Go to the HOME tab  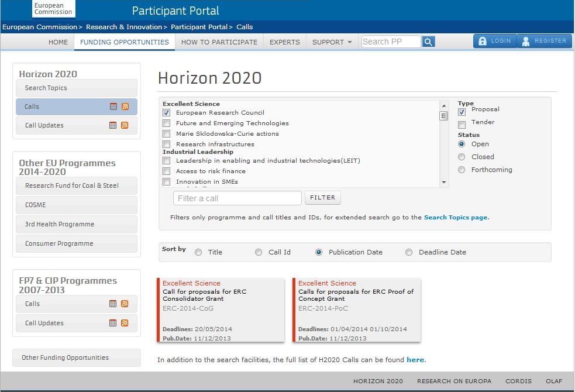click(58, 42)
